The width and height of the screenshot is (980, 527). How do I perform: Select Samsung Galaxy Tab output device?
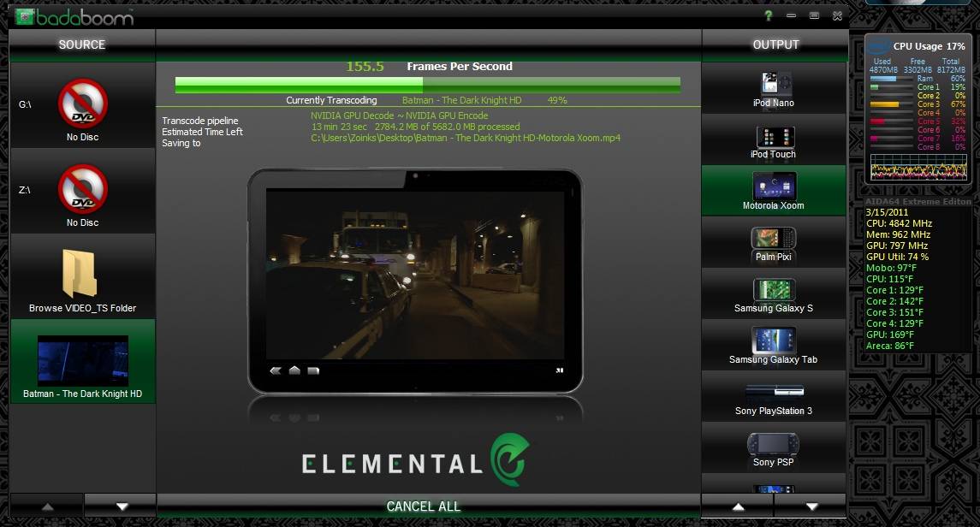(774, 345)
